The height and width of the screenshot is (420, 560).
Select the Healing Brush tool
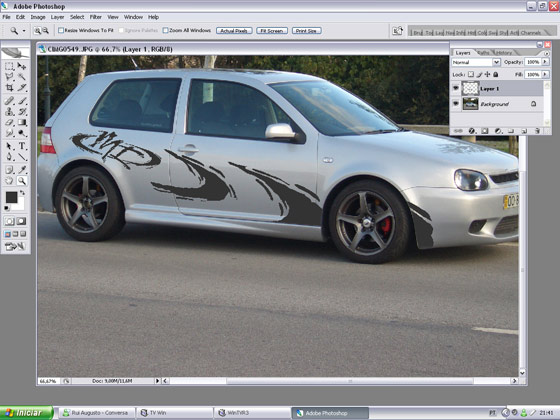click(9, 101)
